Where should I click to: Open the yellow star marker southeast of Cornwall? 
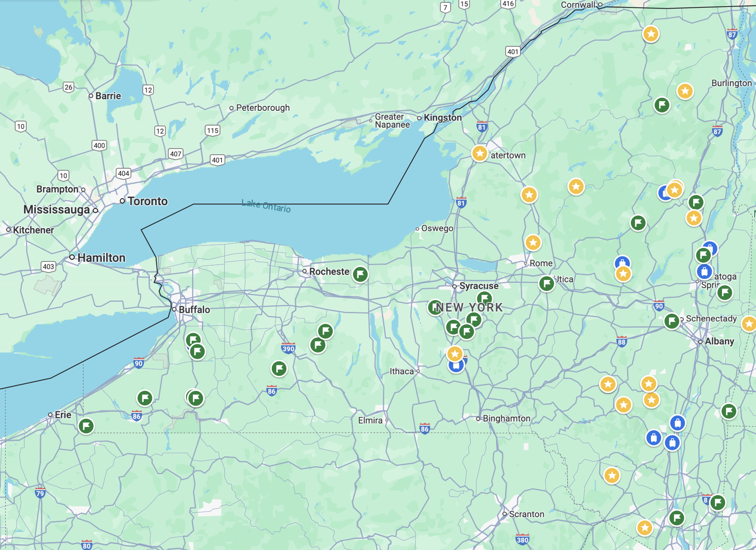(651, 34)
